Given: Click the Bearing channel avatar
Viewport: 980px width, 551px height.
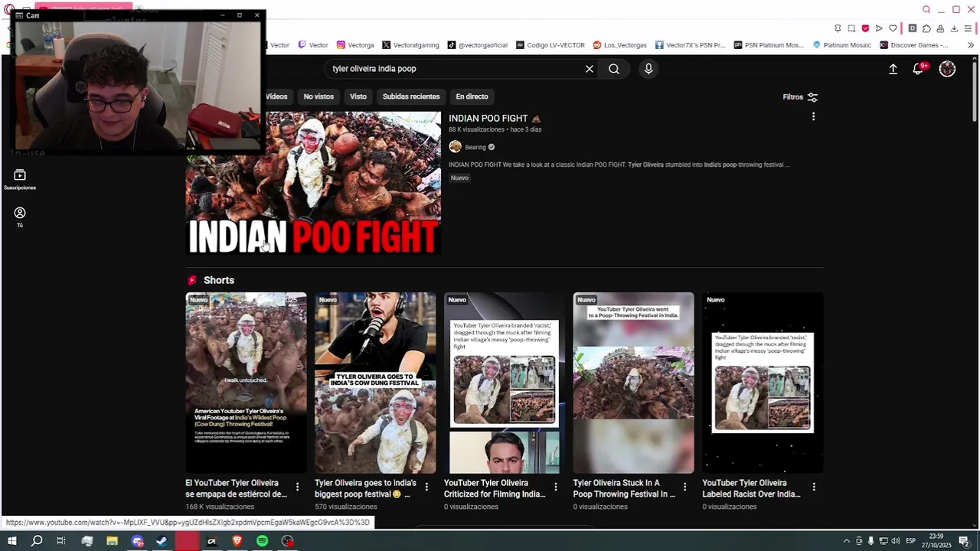Looking at the screenshot, I should click(456, 147).
